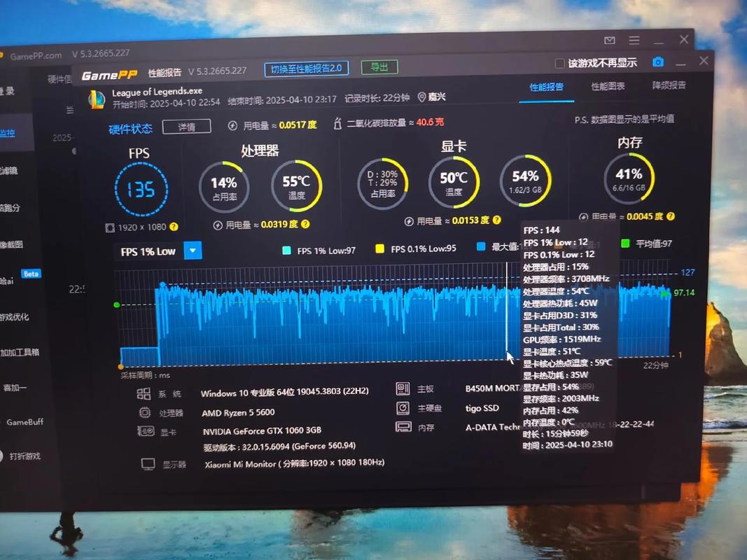Expand the hamburger menu near window controls
This screenshot has width=747, height=560.
634,40
